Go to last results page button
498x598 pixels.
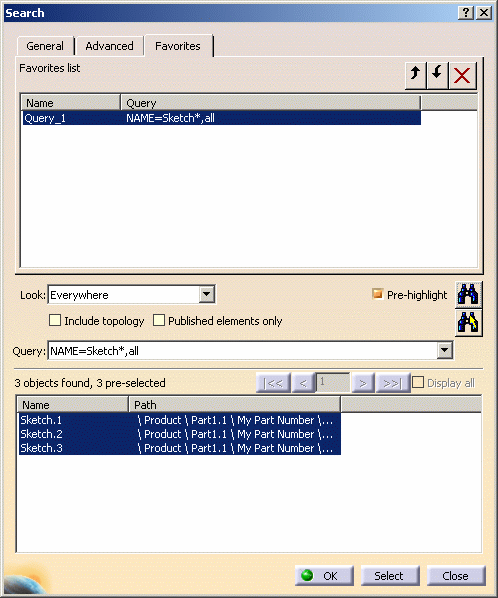[x=393, y=383]
